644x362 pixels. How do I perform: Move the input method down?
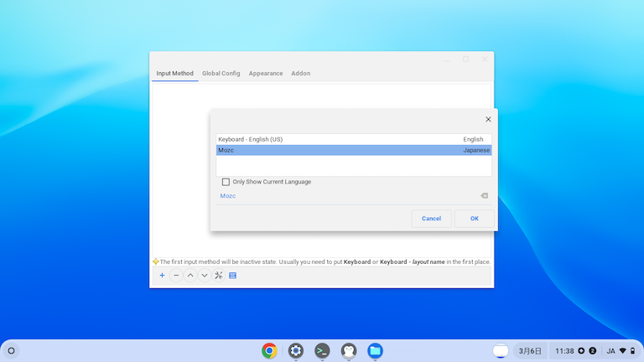pos(205,276)
